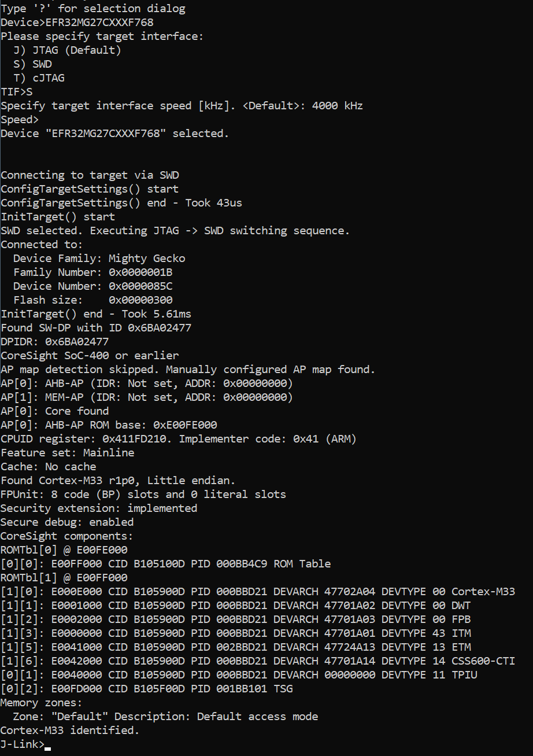Click 'CoreSight SoC-400 or earlier' text
Viewport: 533px width, 756px height.
[90, 356]
